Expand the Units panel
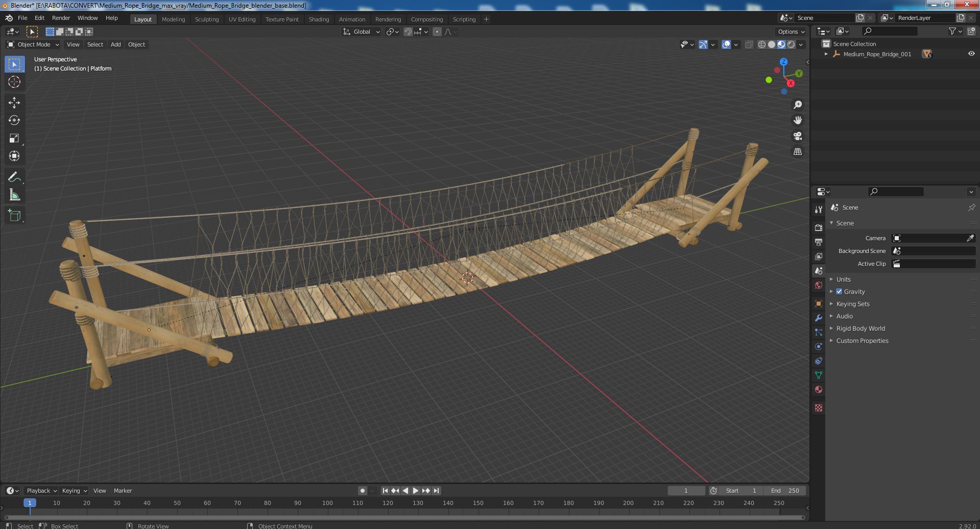 pos(843,279)
